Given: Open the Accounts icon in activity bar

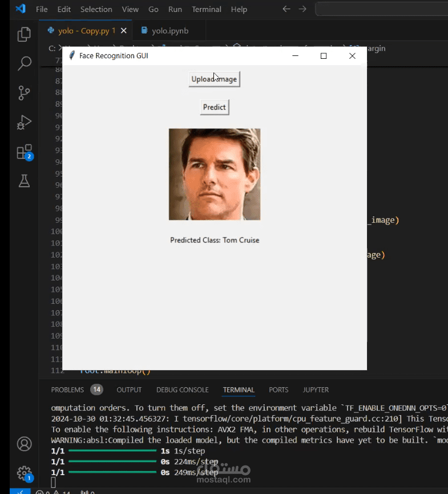Looking at the screenshot, I should coord(24,444).
